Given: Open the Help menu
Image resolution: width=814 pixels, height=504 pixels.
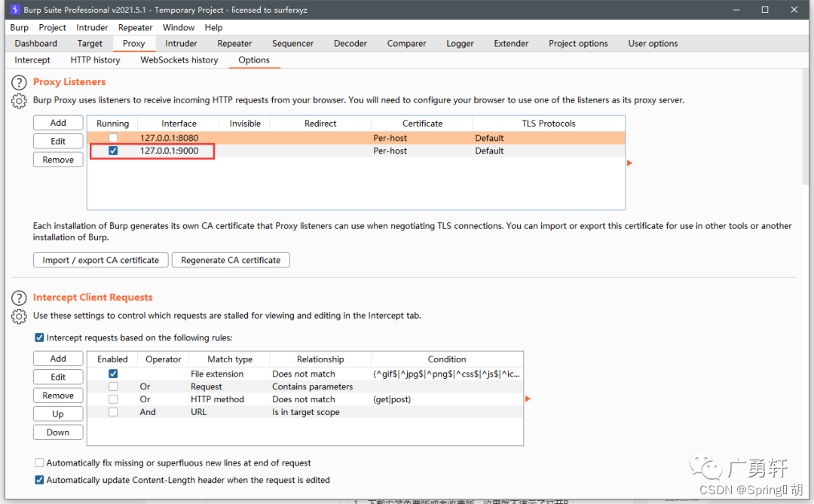Looking at the screenshot, I should (213, 28).
